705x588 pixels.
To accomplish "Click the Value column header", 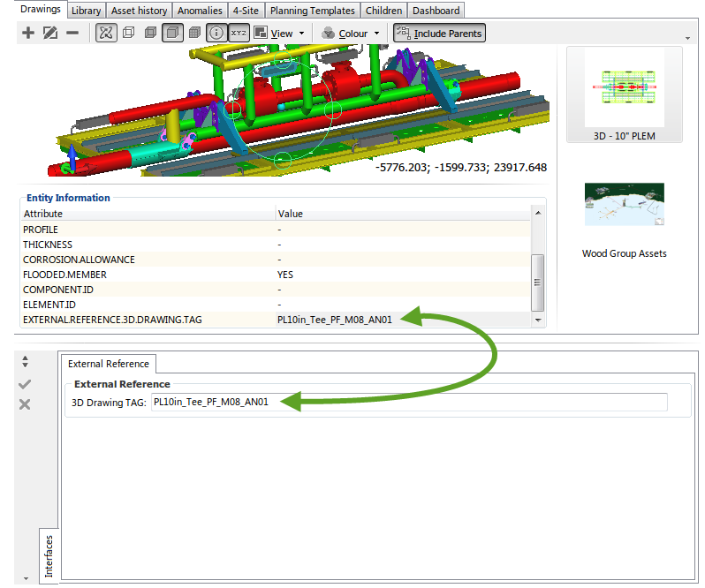I will (403, 214).
